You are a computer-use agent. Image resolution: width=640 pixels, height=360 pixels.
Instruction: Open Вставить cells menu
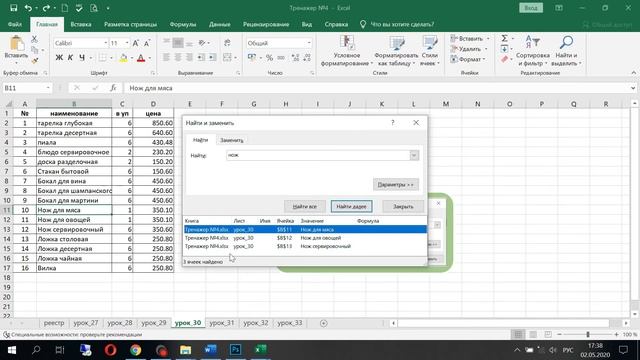(x=470, y=39)
